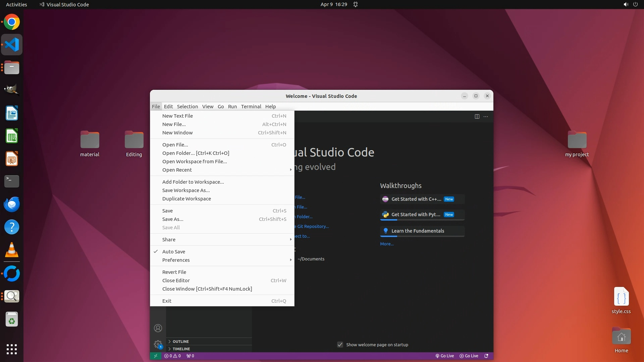Expand the TIMELINE section

tap(181, 349)
